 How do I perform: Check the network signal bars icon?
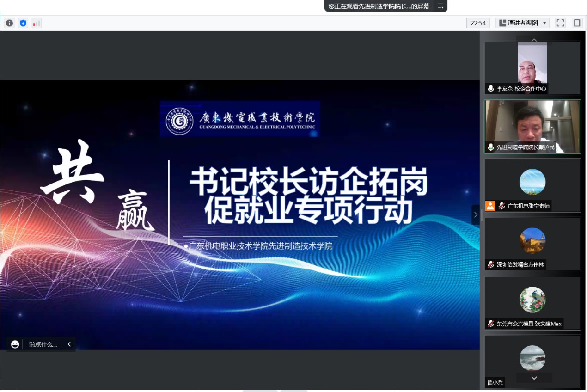tap(37, 23)
